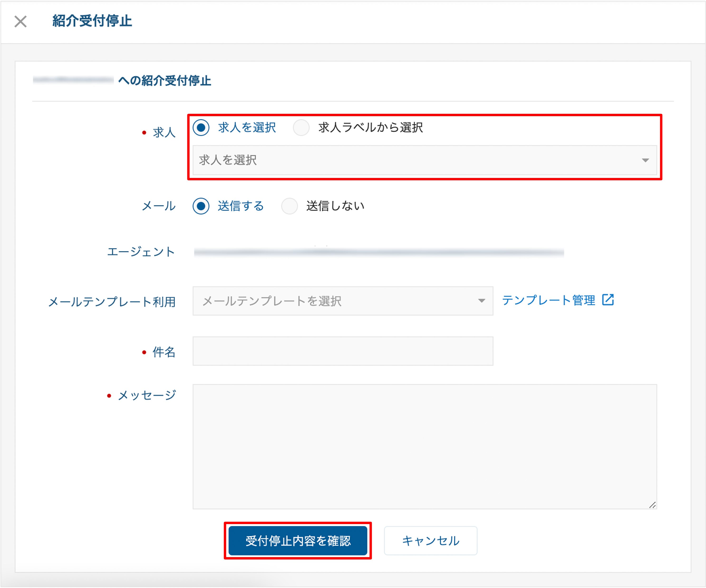Click the エージェント field label
The width and height of the screenshot is (706, 588).
click(x=141, y=252)
